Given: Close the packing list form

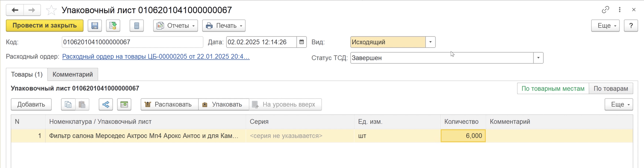Looking at the screenshot, I should (633, 10).
